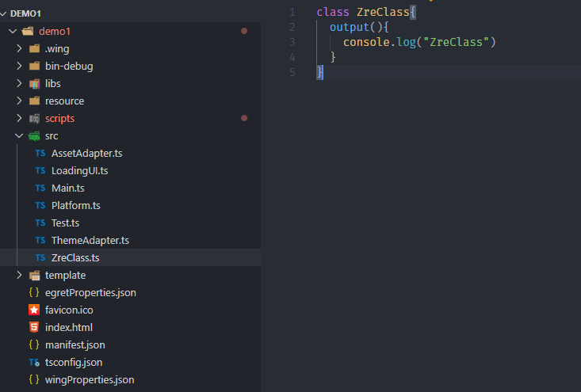Viewport: 581px width, 392px height.
Task: Open Main.ts file
Action: click(68, 188)
